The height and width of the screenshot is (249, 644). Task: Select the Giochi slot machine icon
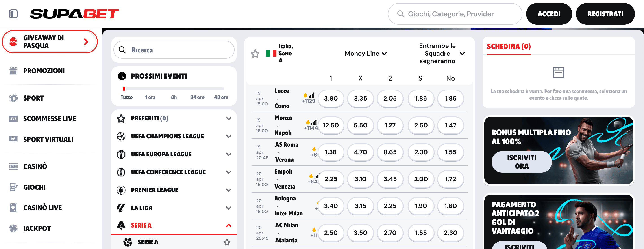13,187
